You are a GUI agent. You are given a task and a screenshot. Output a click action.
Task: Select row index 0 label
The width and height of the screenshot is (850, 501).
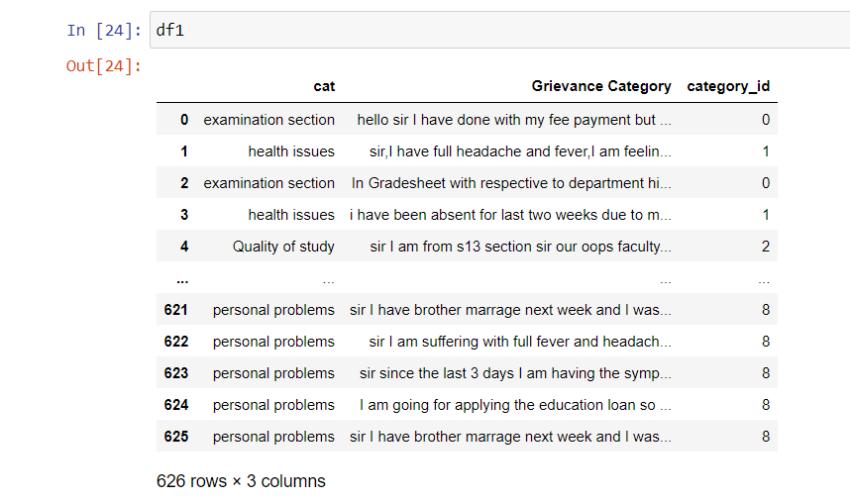coord(184,119)
